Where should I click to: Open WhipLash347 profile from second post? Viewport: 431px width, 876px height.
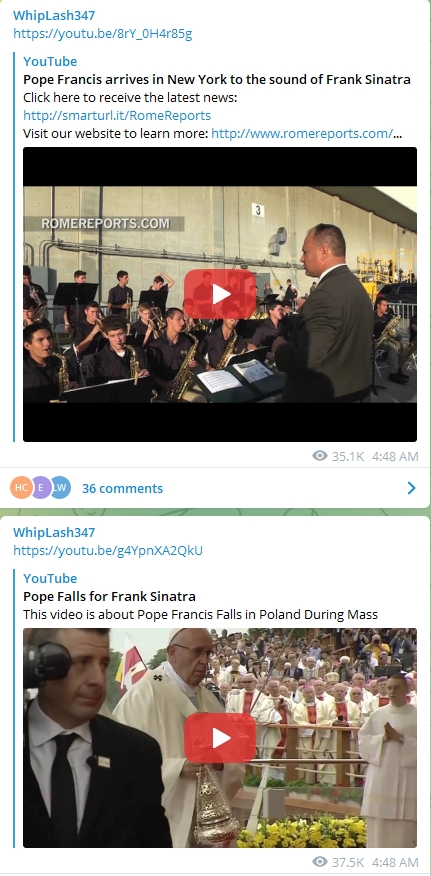coord(54,532)
